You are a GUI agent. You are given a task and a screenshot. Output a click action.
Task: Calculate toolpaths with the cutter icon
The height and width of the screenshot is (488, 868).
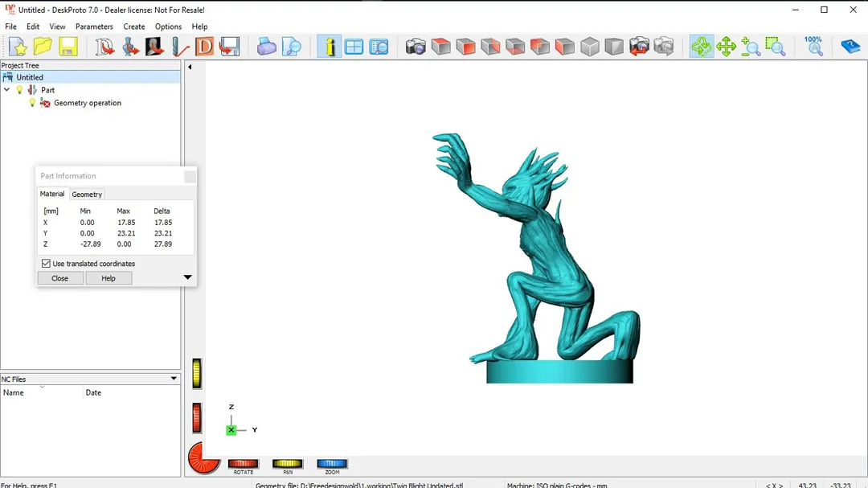[179, 47]
